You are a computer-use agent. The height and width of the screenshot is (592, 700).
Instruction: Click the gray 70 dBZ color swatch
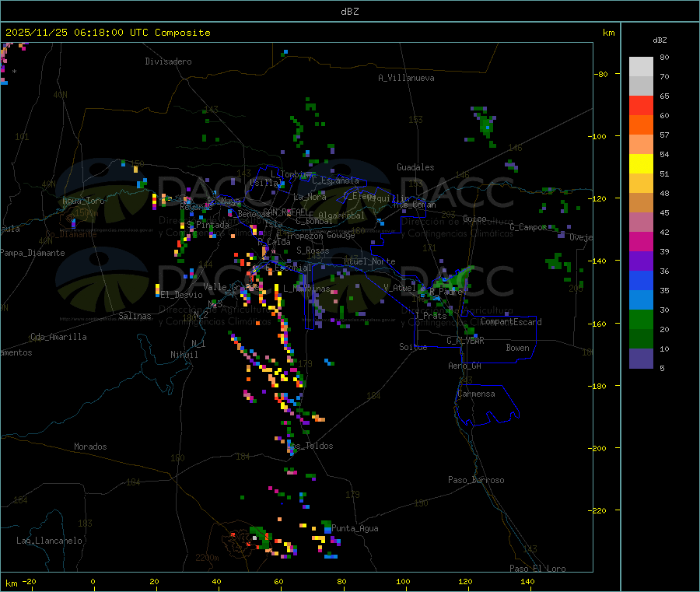(641, 86)
